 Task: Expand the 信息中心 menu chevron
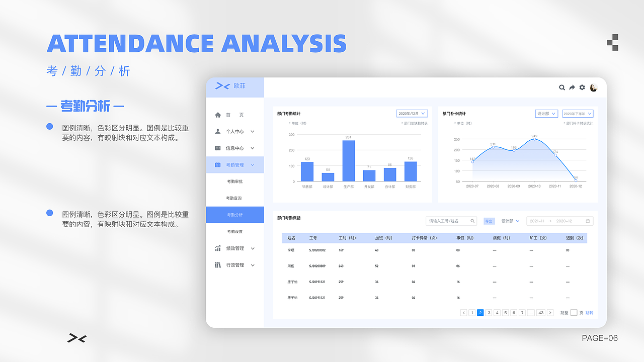[253, 148]
